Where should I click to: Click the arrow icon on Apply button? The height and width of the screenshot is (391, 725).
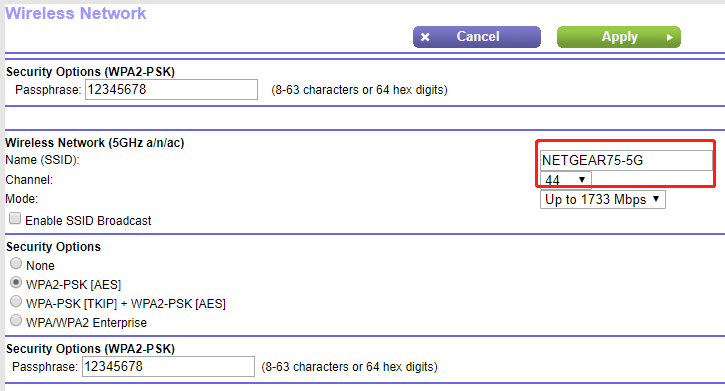pos(669,37)
